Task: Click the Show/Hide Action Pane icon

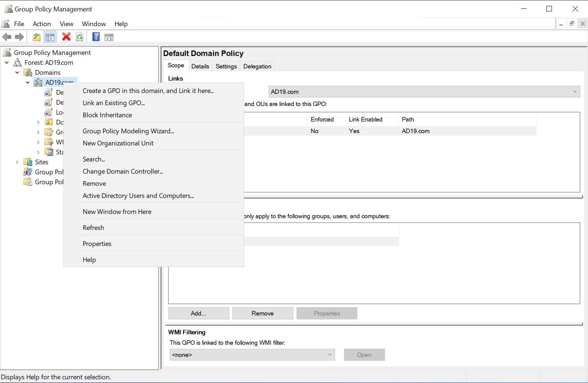Action: (109, 37)
